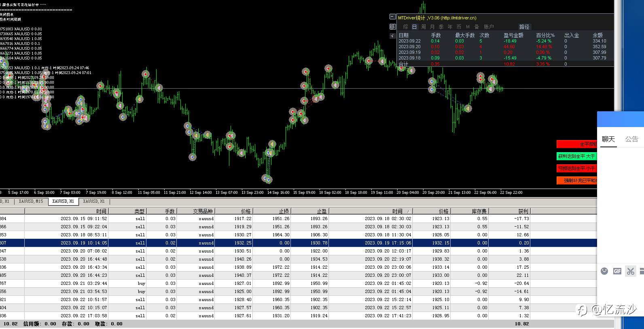Screen dimensions: 644x329
Task: Click the 盈亏金额 column header in MTDriver
Action: point(513,35)
